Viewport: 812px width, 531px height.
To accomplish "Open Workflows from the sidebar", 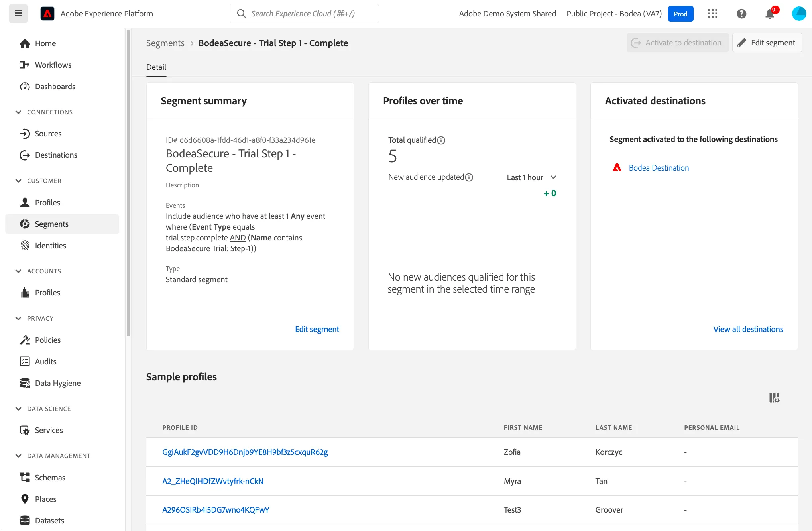I will point(62,65).
